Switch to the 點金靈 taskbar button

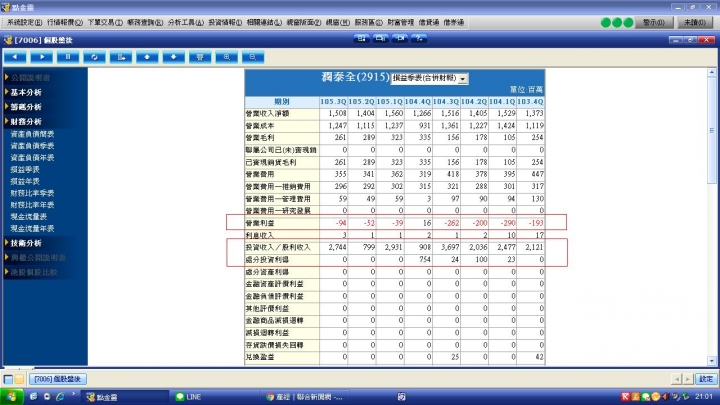[x=125, y=397]
